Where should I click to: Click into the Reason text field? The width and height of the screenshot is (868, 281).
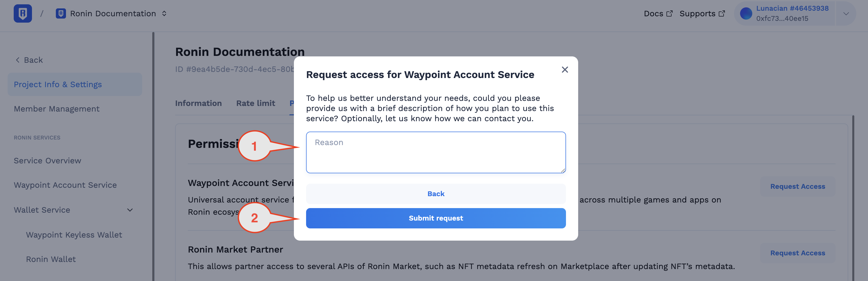pos(436,152)
